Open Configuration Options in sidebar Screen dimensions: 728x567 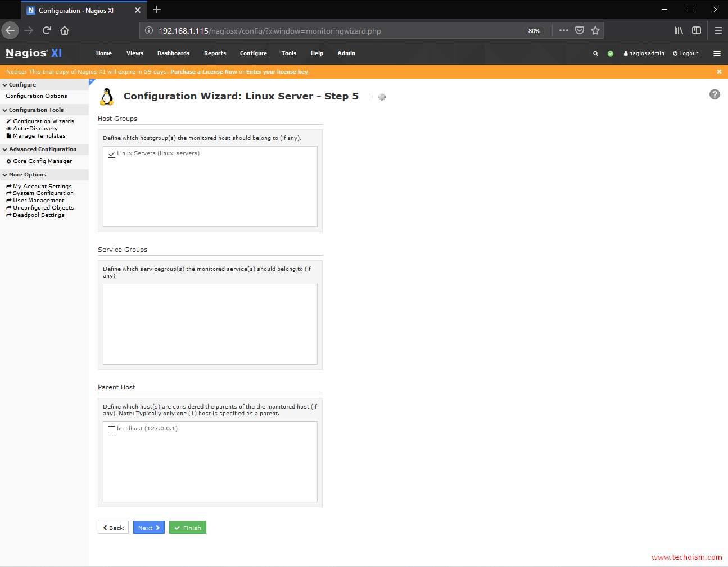click(37, 96)
